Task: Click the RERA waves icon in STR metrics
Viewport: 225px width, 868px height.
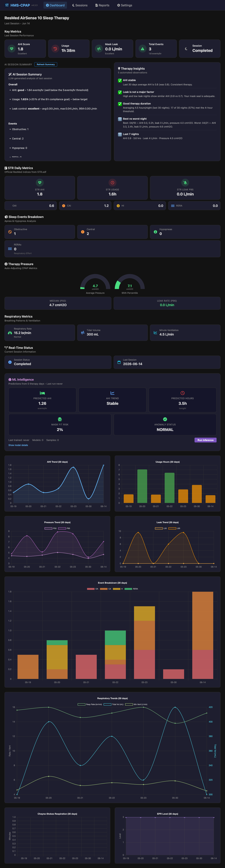Action: coord(173,206)
